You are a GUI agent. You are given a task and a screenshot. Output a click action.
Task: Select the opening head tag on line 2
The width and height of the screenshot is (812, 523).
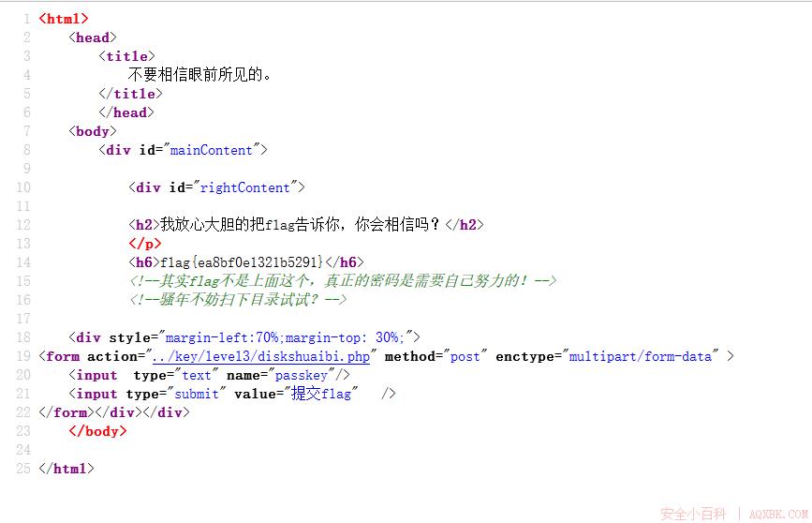(x=93, y=37)
